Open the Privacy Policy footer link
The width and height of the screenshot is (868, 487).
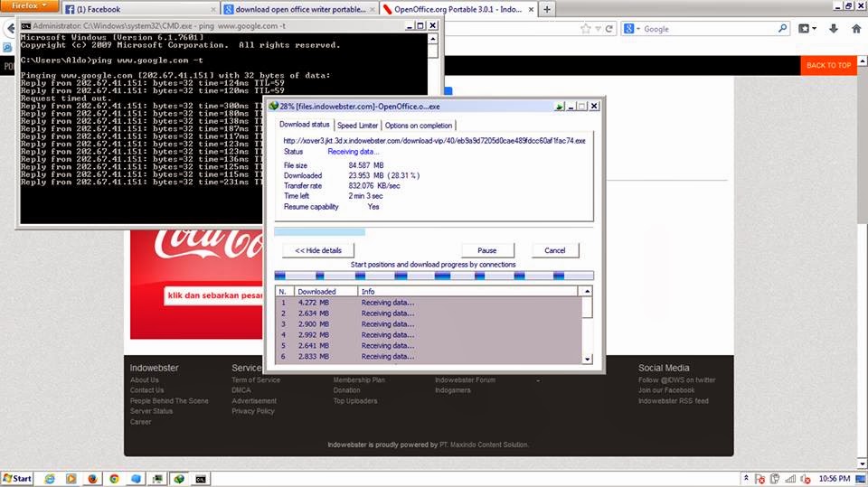[253, 411]
